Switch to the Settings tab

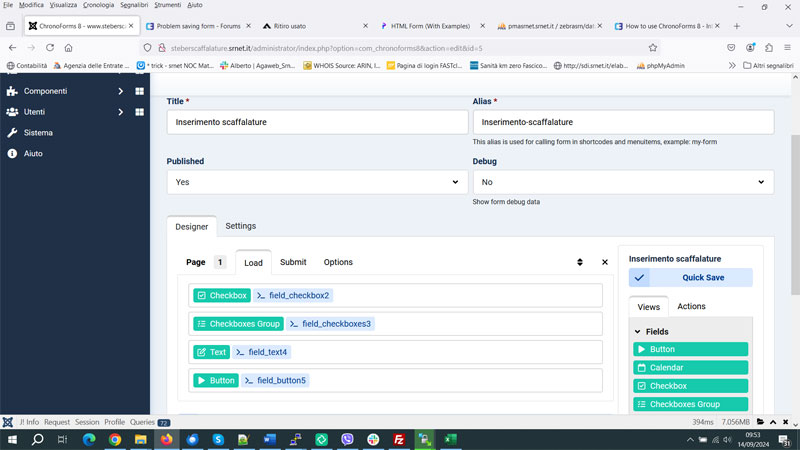coord(240,226)
